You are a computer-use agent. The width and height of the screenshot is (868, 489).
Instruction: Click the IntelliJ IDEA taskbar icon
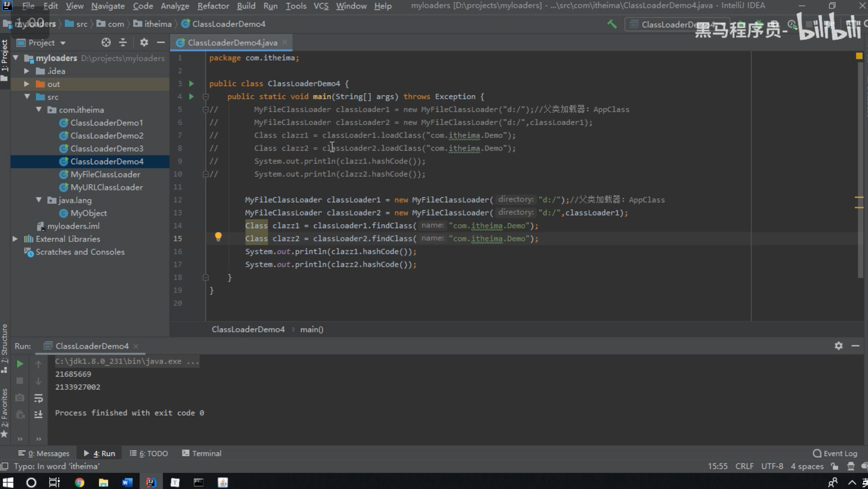click(151, 482)
